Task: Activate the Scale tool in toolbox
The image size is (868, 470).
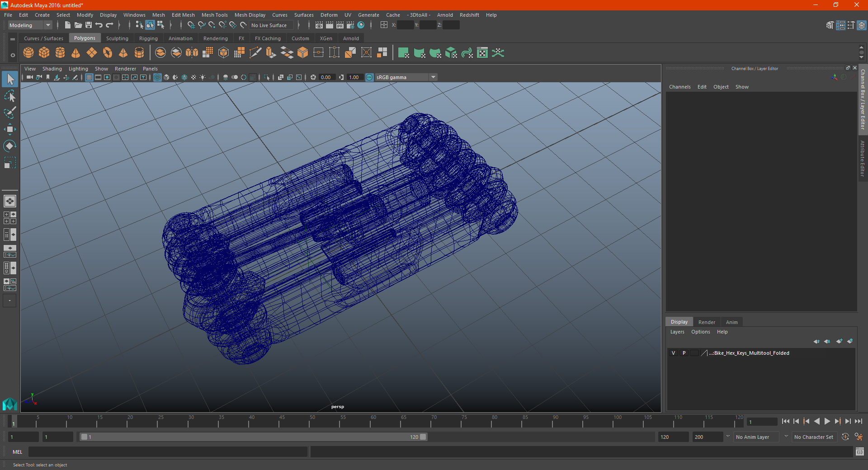Action: [10, 162]
